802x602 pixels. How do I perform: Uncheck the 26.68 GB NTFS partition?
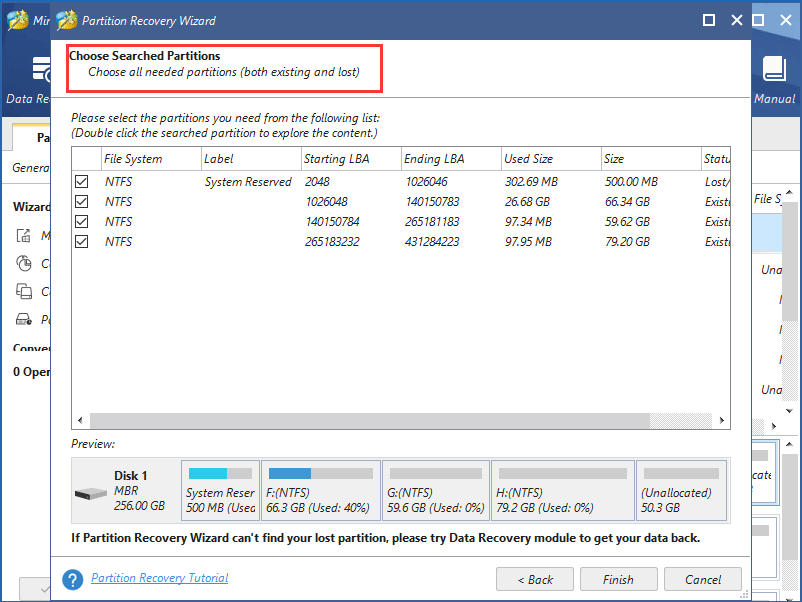[x=82, y=201]
